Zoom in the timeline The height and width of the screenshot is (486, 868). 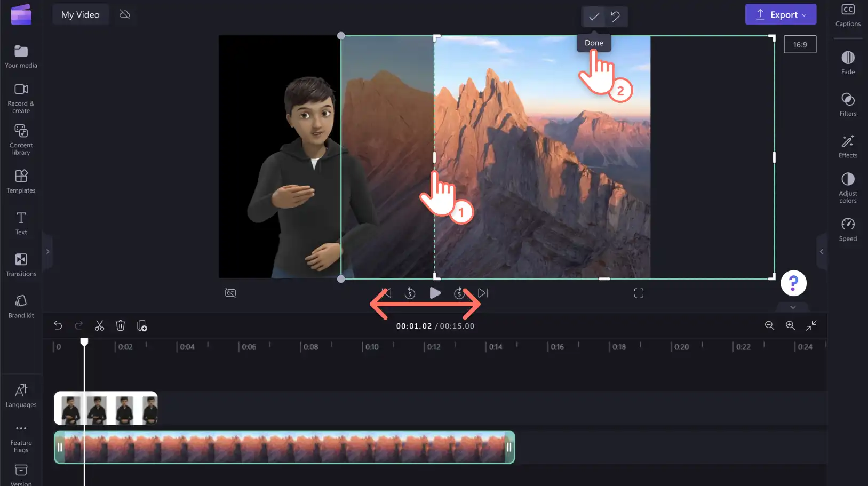tap(790, 325)
